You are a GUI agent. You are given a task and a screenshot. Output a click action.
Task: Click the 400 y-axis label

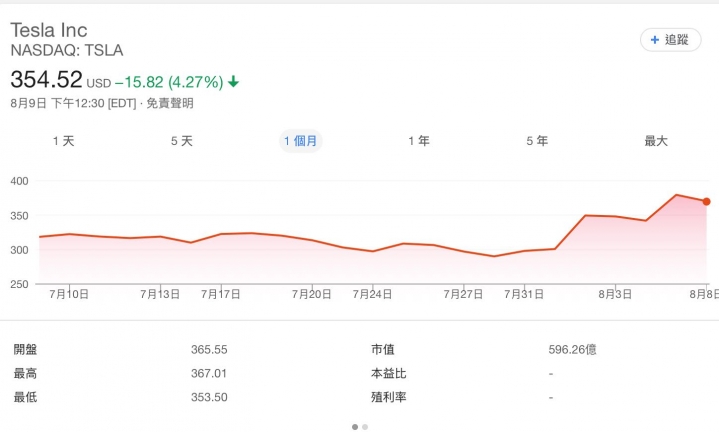point(19,181)
